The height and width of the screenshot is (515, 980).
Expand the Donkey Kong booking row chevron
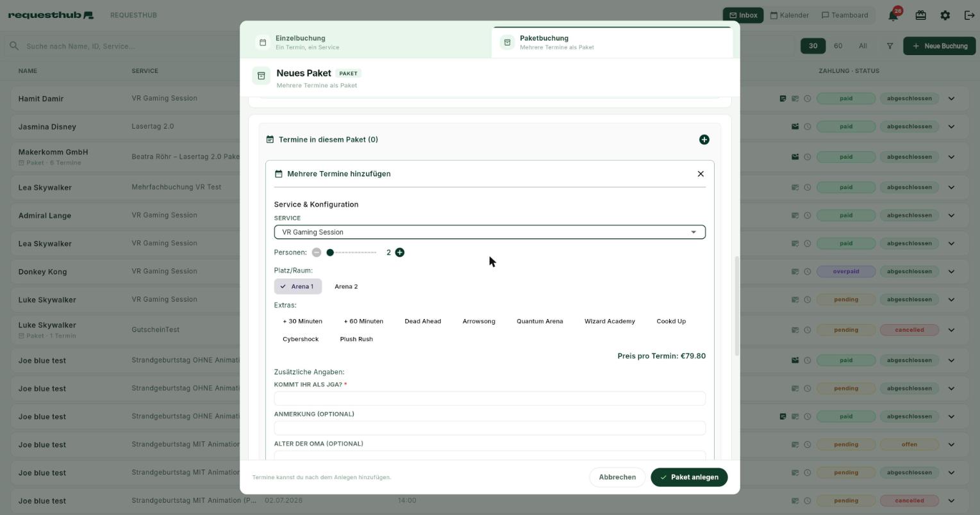(951, 272)
